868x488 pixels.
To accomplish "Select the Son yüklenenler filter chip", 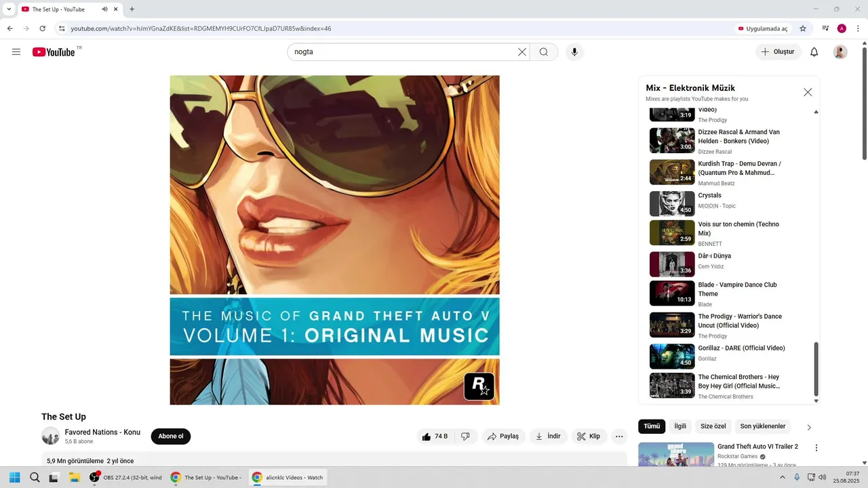I will point(763,426).
